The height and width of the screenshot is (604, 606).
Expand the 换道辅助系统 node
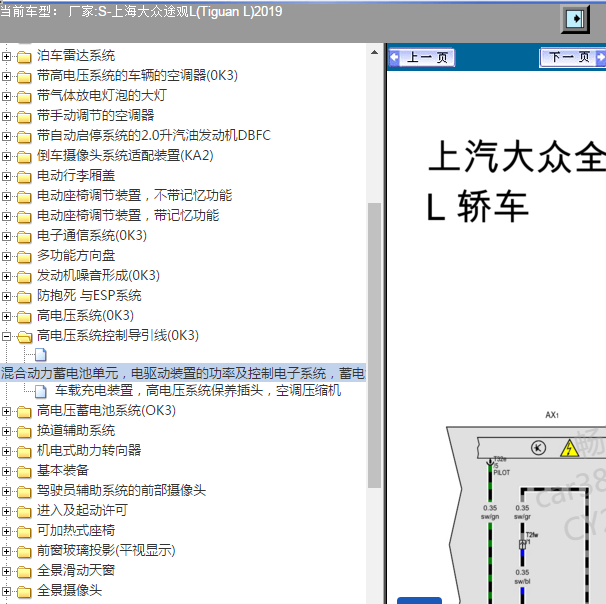click(6, 431)
